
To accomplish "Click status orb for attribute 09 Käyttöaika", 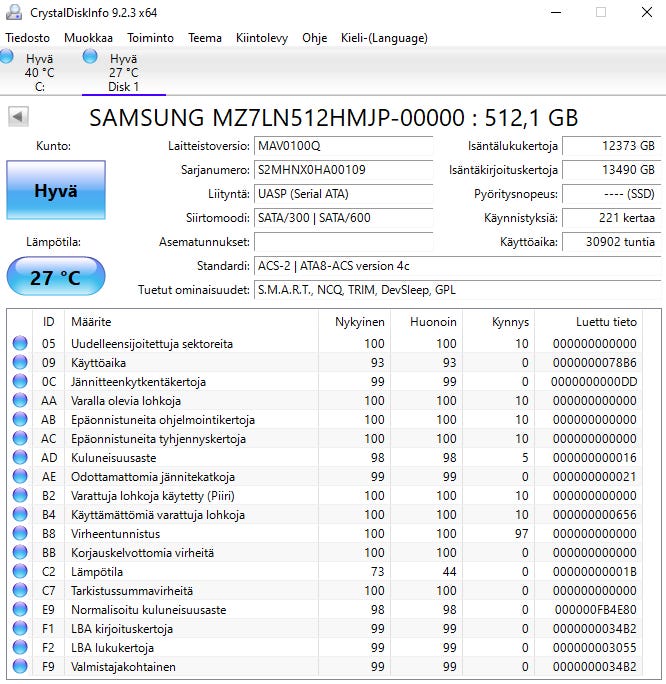I will [x=20, y=363].
